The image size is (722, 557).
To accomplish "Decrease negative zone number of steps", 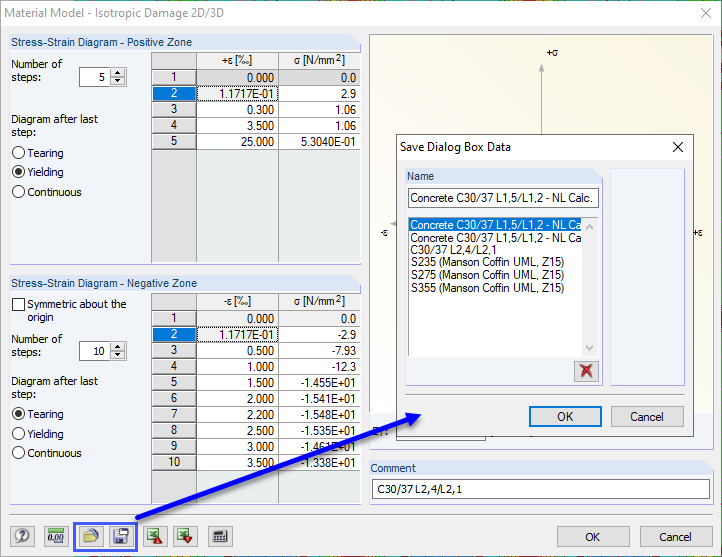I will pos(118,355).
